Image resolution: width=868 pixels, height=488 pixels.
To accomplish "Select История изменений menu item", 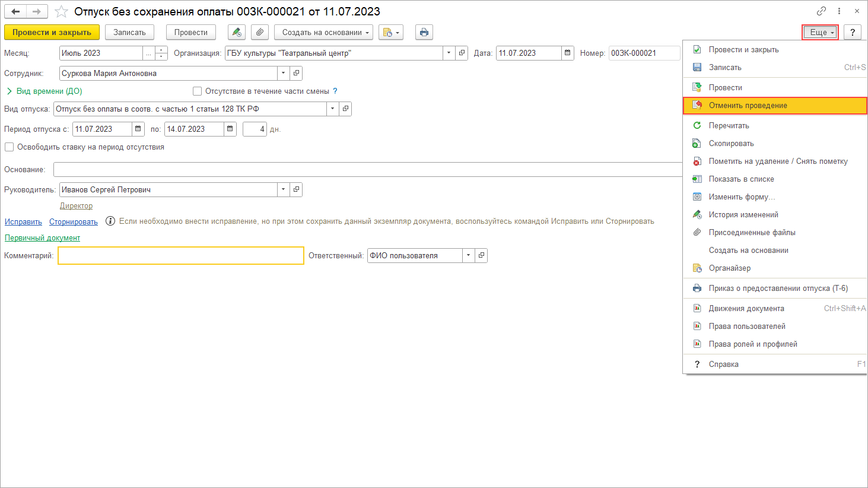I will 775,214.
